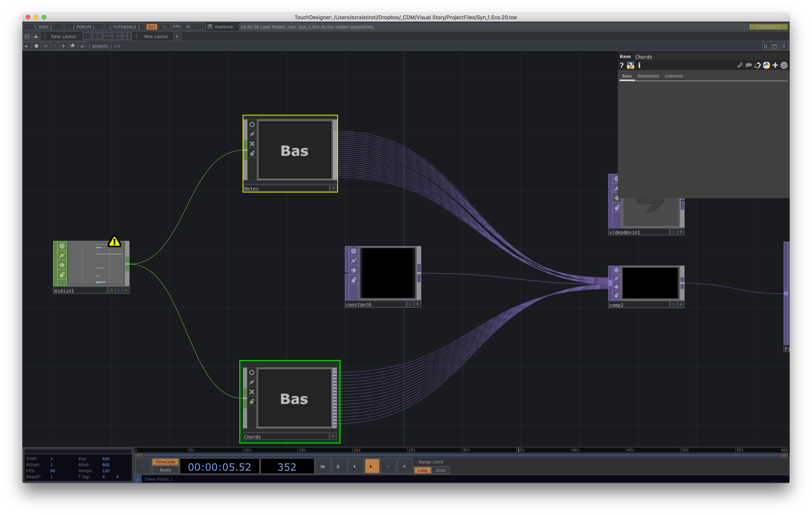Click the clipboard copy parameters icon
The width and height of the screenshot is (812, 515).
pyautogui.click(x=757, y=65)
